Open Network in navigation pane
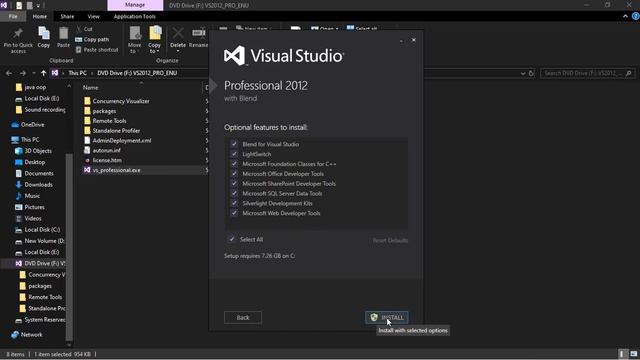The width and height of the screenshot is (640, 360). 31,335
